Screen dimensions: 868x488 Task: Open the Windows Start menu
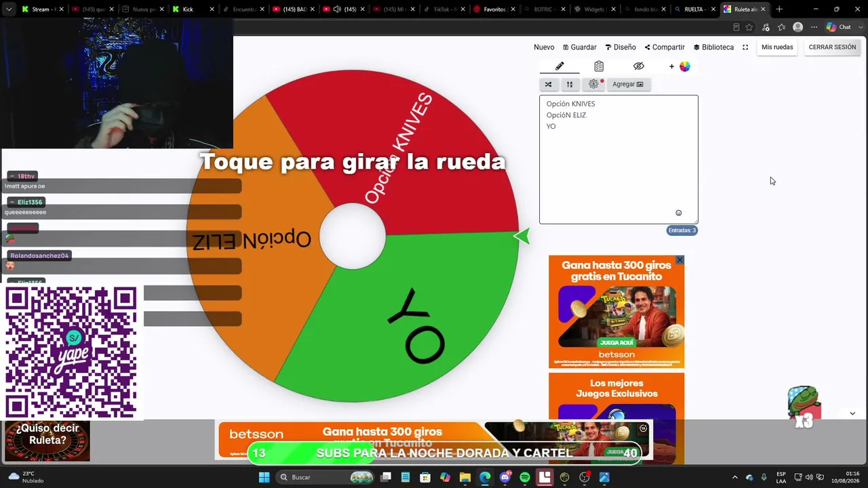pos(264,477)
